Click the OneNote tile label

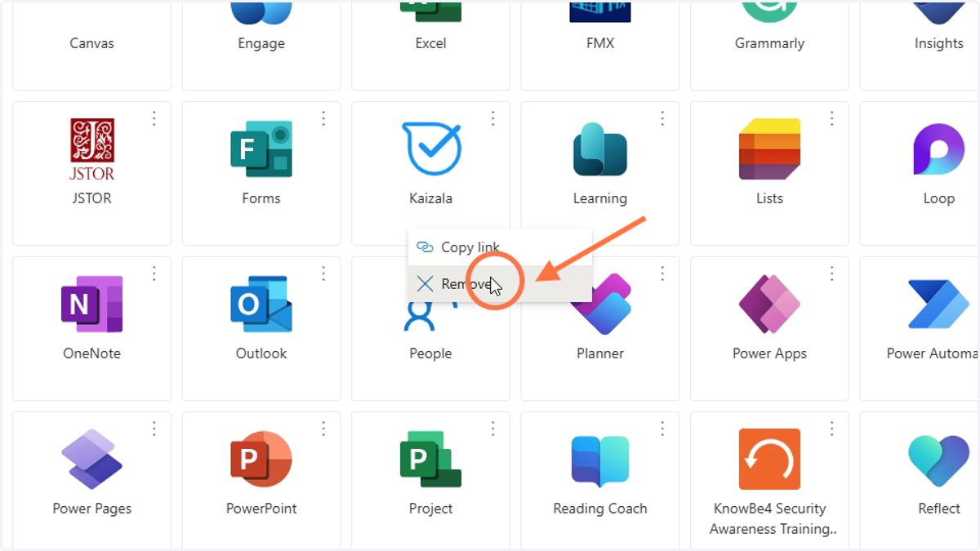91,353
